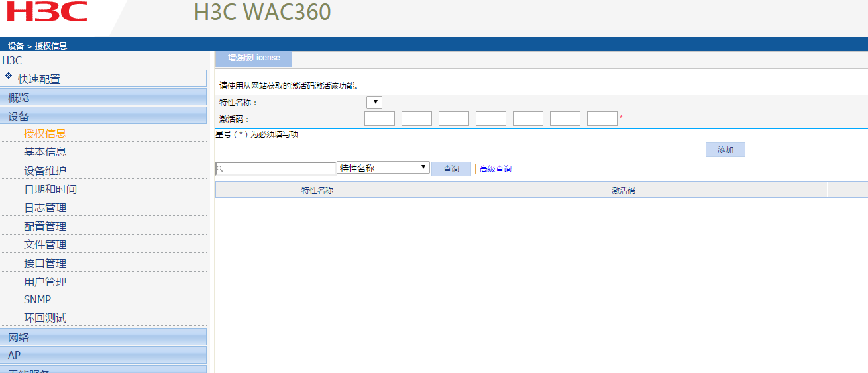Click the query search text box
This screenshot has height=373, width=868.
(x=276, y=169)
